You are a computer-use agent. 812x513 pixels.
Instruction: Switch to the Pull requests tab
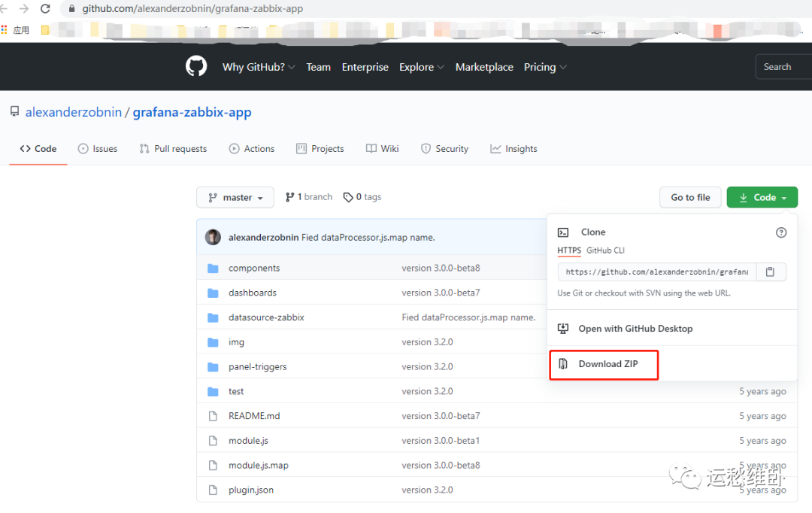pos(173,149)
